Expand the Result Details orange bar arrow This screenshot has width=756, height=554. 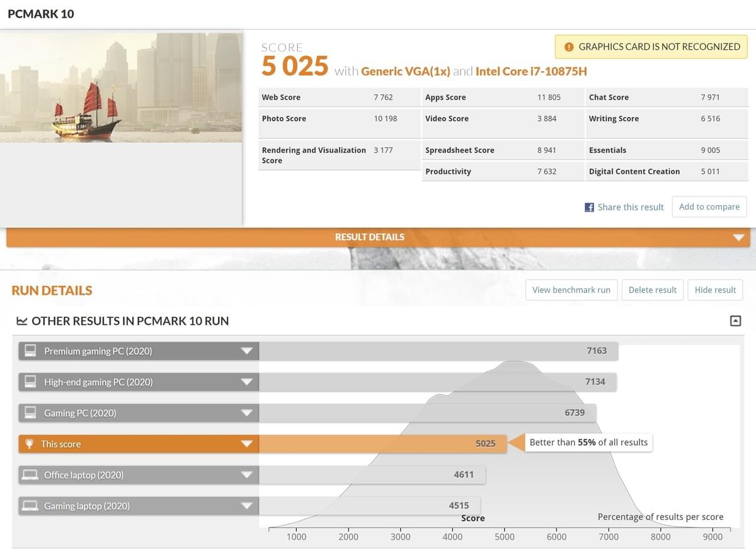click(x=739, y=237)
